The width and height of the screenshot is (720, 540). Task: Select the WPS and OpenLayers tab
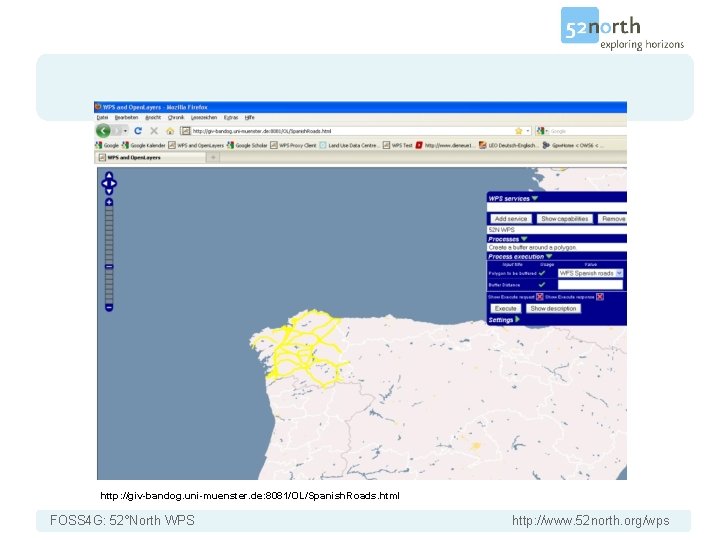(x=150, y=158)
